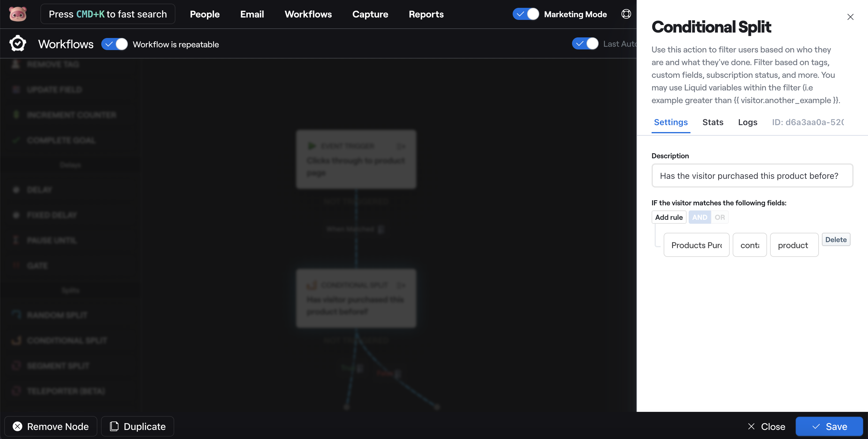Click the pig mascot logo icon
This screenshot has height=439, width=868.
point(17,14)
